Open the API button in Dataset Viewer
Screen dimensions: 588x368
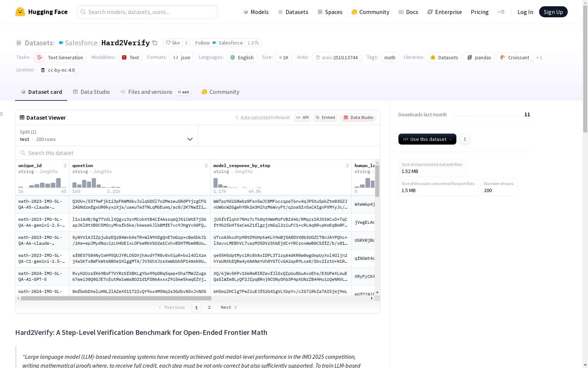click(302, 117)
